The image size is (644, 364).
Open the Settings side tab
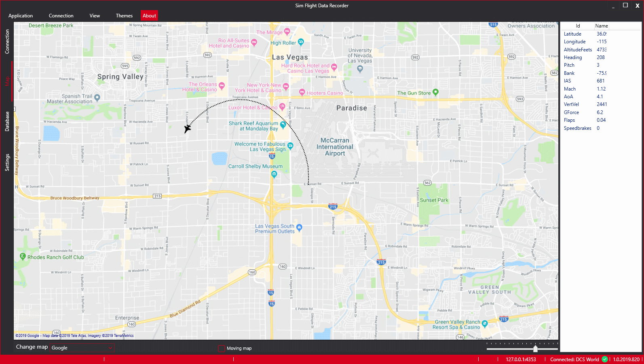[x=7, y=162]
